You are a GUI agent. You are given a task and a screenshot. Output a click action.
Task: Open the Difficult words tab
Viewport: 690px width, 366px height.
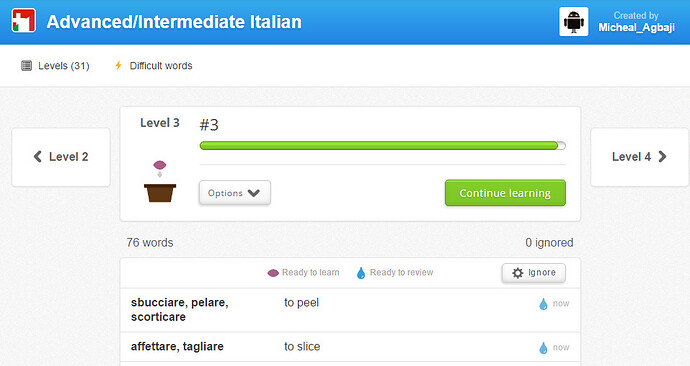tap(154, 66)
